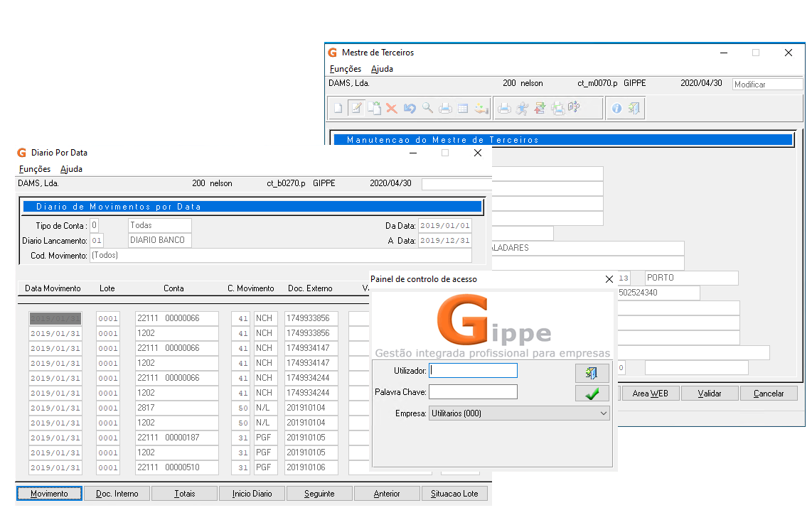Click the Movimento button
The width and height of the screenshot is (812, 515).
click(49, 494)
